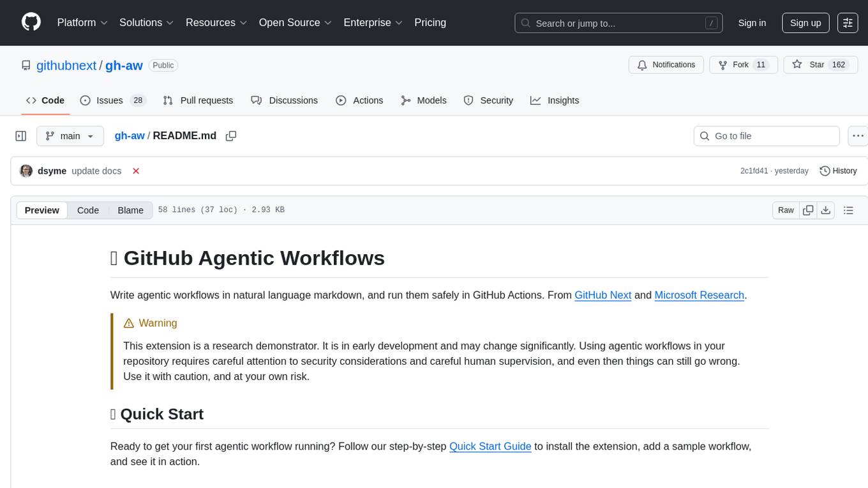The image size is (868, 488).
Task: Click the Sign up button
Action: point(805,23)
